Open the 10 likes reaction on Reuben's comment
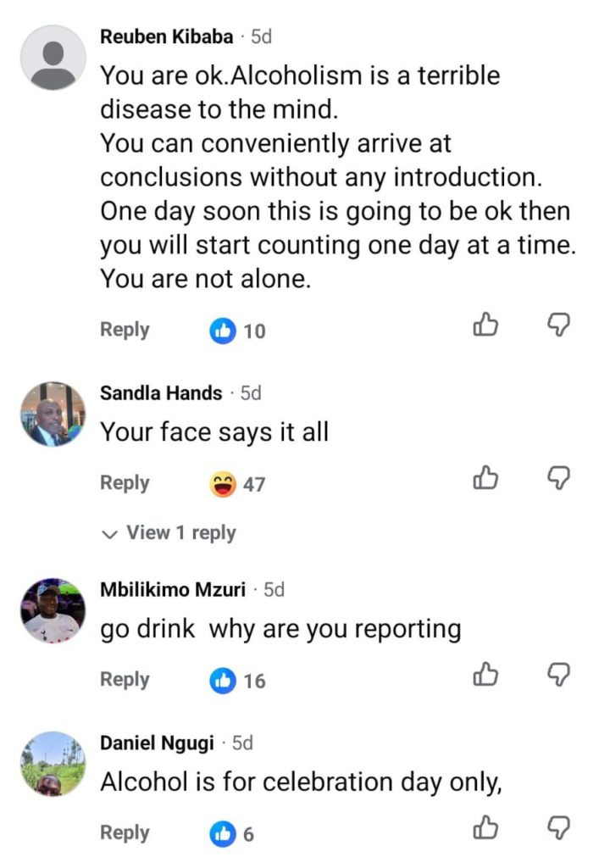 (238, 331)
